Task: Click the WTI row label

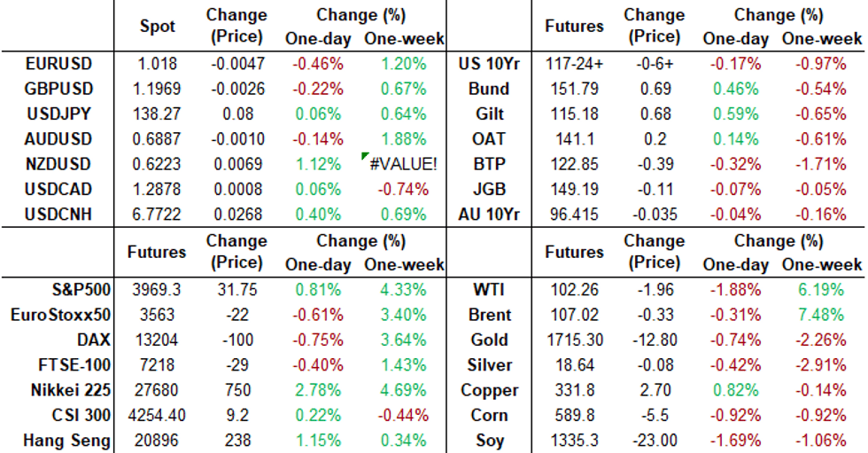Action: coord(490,290)
